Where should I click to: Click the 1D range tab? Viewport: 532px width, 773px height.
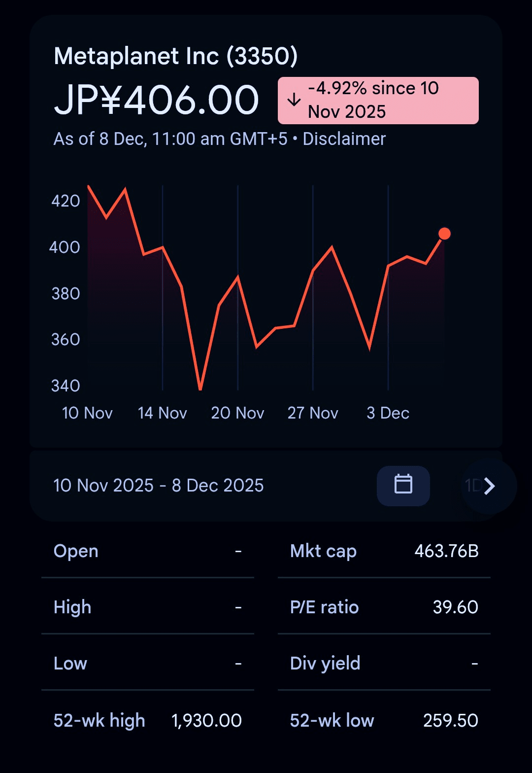tap(473, 486)
